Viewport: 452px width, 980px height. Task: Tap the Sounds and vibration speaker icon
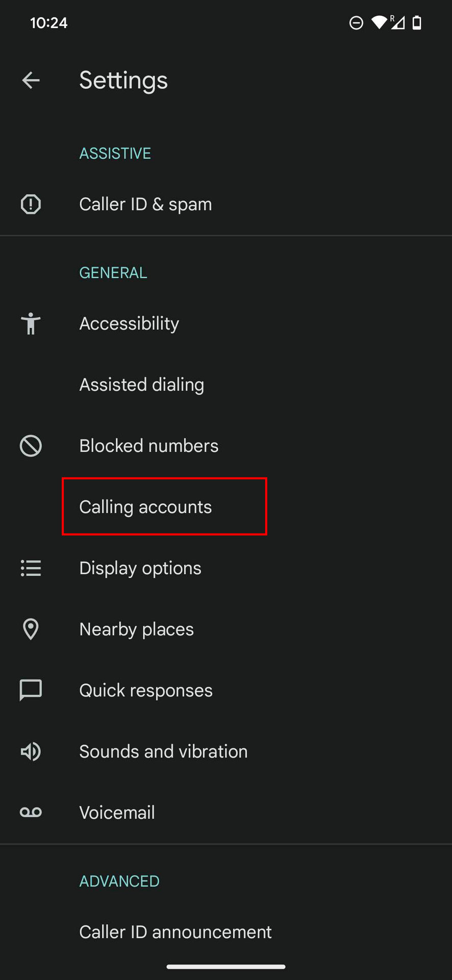click(x=31, y=751)
